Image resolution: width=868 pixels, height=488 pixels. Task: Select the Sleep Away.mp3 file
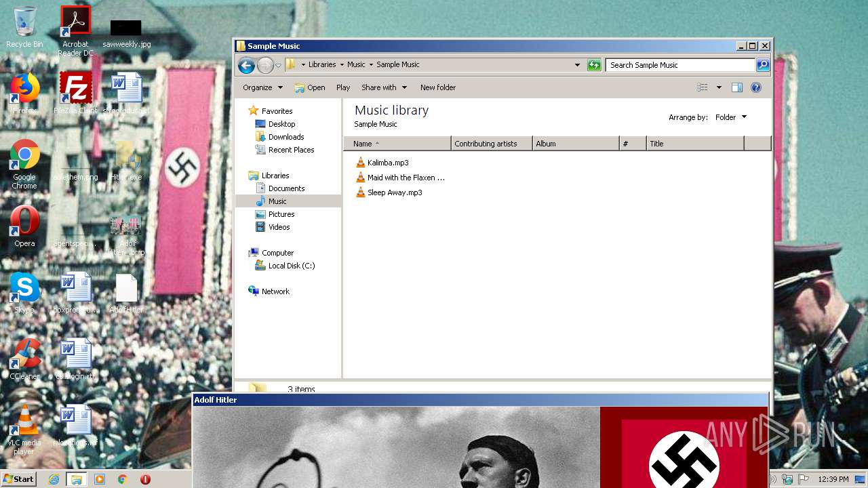389,192
